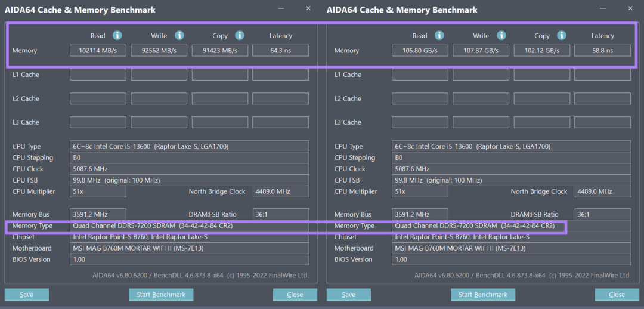Screen dimensions: 644x309
Task: Select the 102114 MB/s memory read field
Action: [98, 51]
